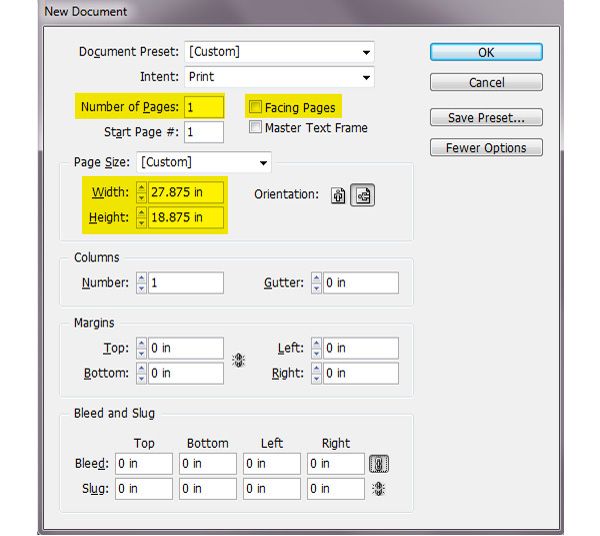The width and height of the screenshot is (600, 536).
Task: Click the Width input field
Action: coord(186,192)
